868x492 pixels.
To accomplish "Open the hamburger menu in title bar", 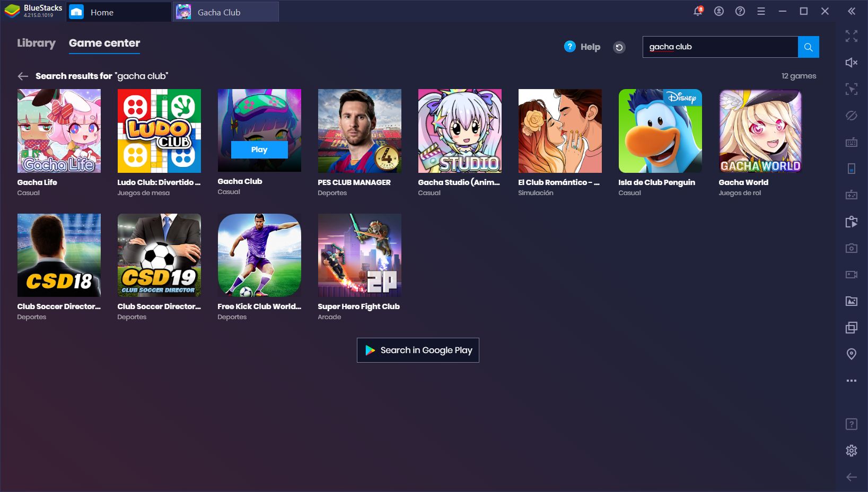I will click(761, 11).
